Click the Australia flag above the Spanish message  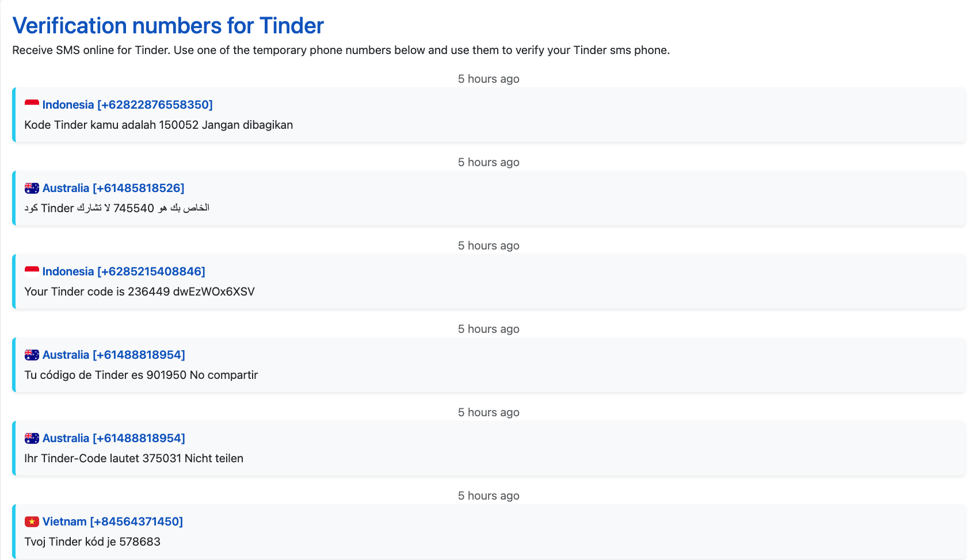[x=32, y=355]
